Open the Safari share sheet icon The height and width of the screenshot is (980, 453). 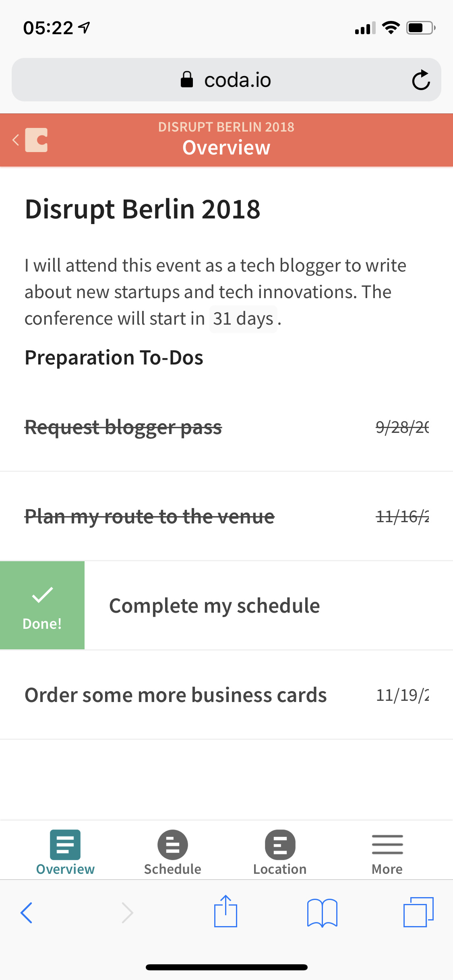click(225, 912)
